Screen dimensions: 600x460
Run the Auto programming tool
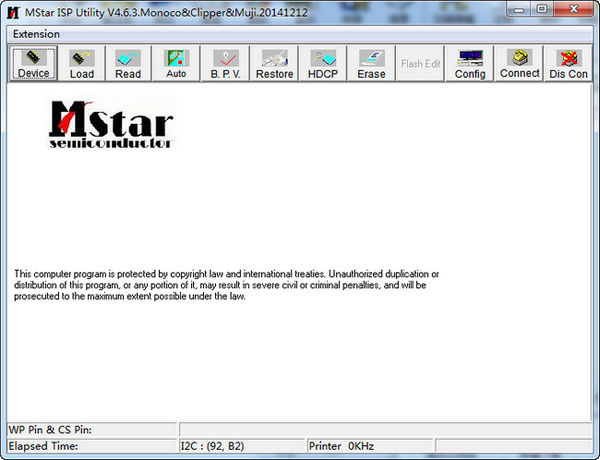click(x=176, y=64)
